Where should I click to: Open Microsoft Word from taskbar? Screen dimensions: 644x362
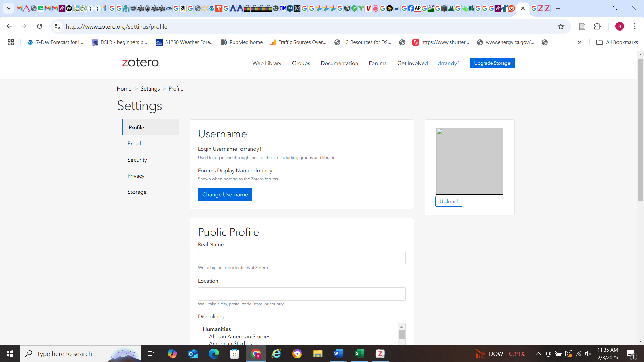[338, 354]
